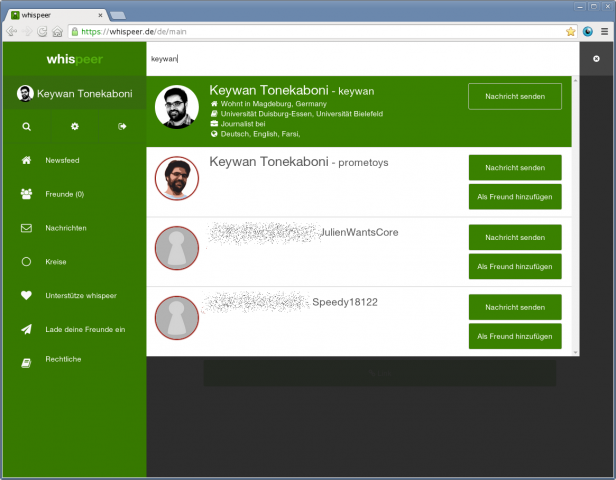Click the paper plane icon for invites
The height and width of the screenshot is (480, 616).
click(26, 329)
